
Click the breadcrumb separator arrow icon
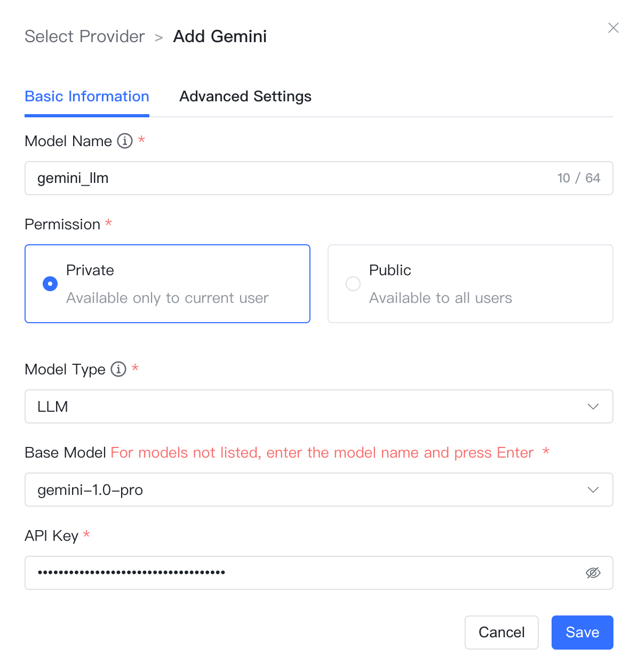159,37
